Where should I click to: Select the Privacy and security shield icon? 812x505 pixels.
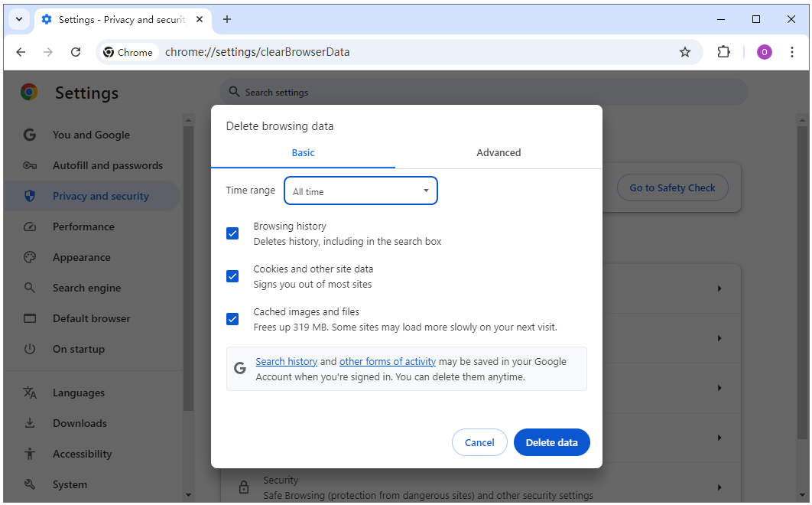[29, 196]
